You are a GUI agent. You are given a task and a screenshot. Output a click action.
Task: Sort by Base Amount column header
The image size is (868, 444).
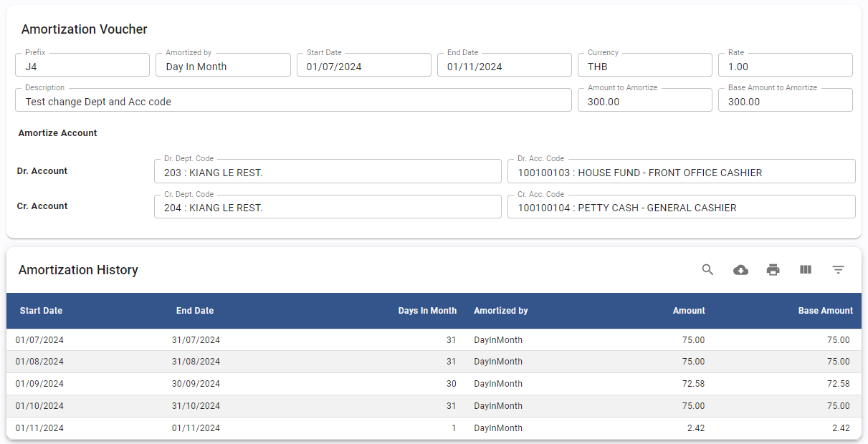pyautogui.click(x=825, y=311)
